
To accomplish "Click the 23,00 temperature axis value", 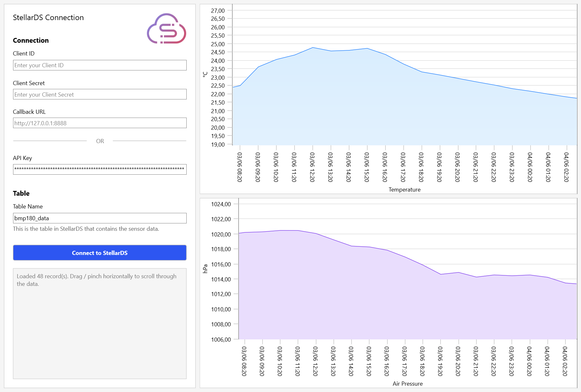I will click(x=218, y=77).
